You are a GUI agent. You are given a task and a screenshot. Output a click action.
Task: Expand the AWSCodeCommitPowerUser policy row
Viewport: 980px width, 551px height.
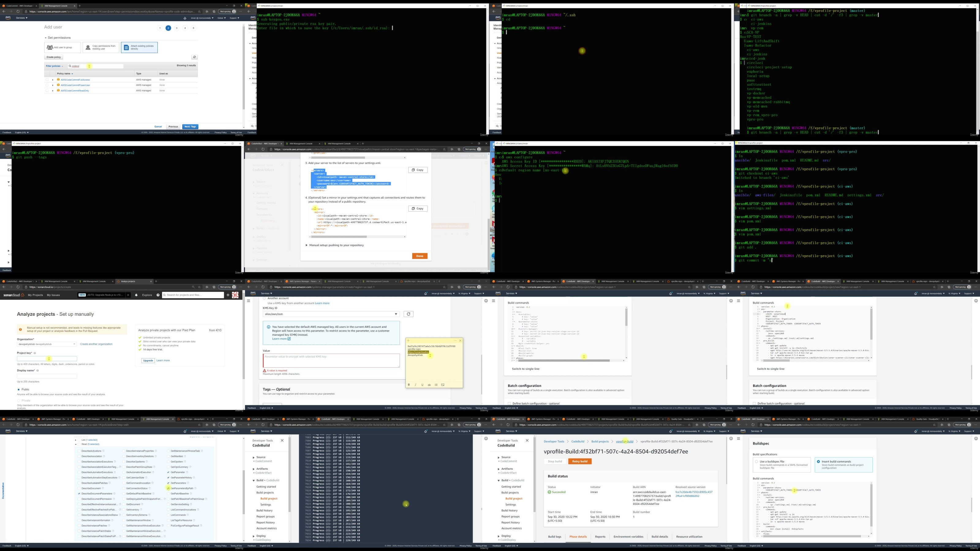(53, 85)
